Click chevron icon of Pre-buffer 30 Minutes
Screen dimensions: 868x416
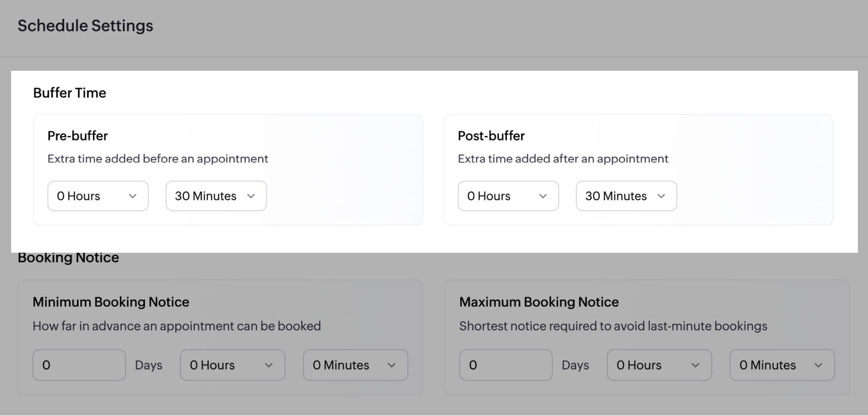click(x=251, y=196)
